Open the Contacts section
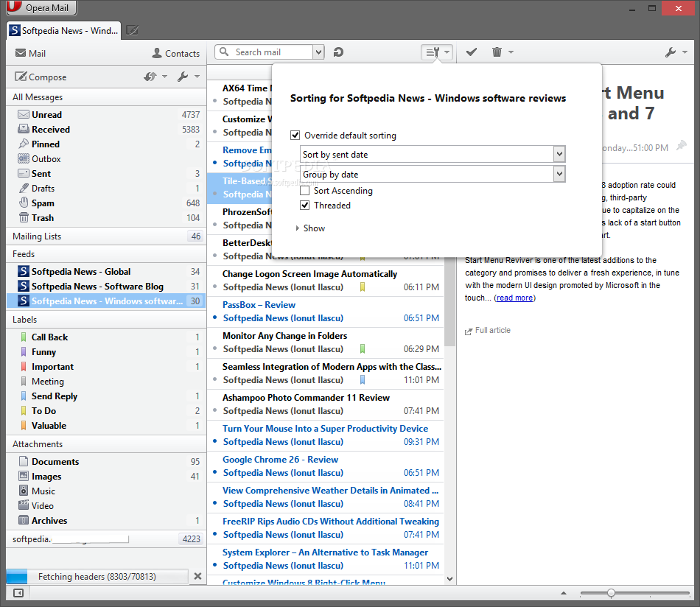700x607 pixels. 176,53
